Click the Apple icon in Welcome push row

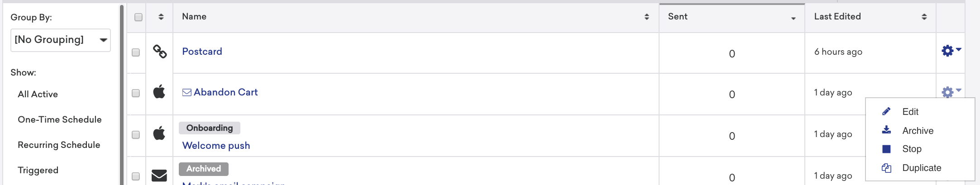[x=159, y=133]
